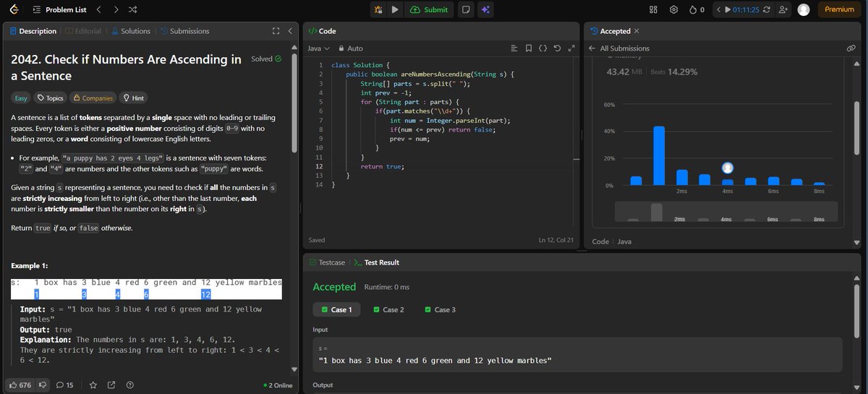This screenshot has width=868, height=394.
Task: Collapse the timer with left chevron
Action: pos(718,9)
